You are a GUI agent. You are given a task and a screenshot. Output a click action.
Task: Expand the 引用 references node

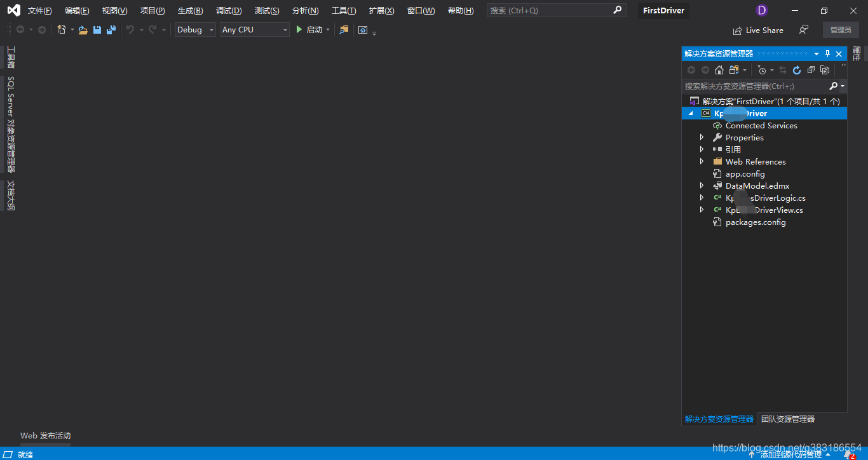tap(702, 149)
